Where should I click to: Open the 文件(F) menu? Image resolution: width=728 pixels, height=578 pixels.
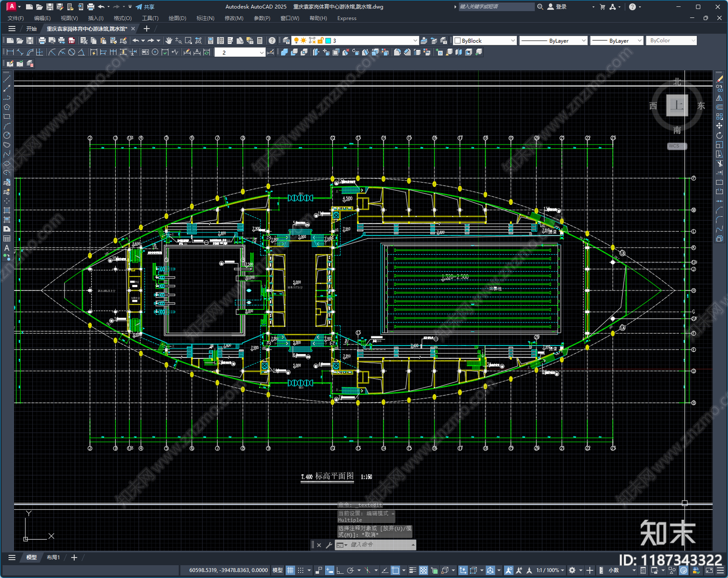coord(15,18)
